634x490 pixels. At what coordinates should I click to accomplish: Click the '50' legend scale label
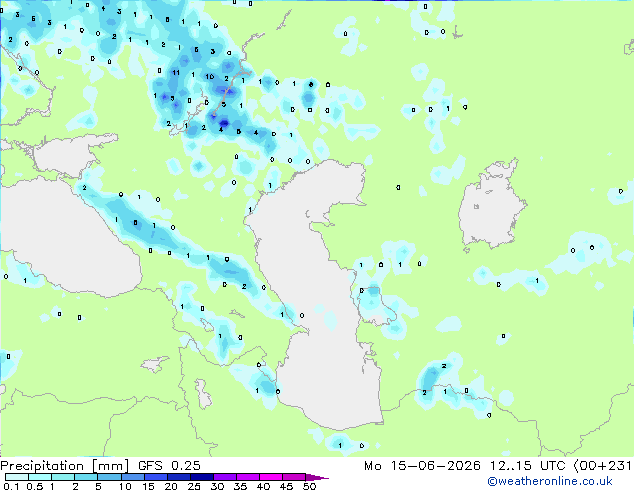[310, 486]
